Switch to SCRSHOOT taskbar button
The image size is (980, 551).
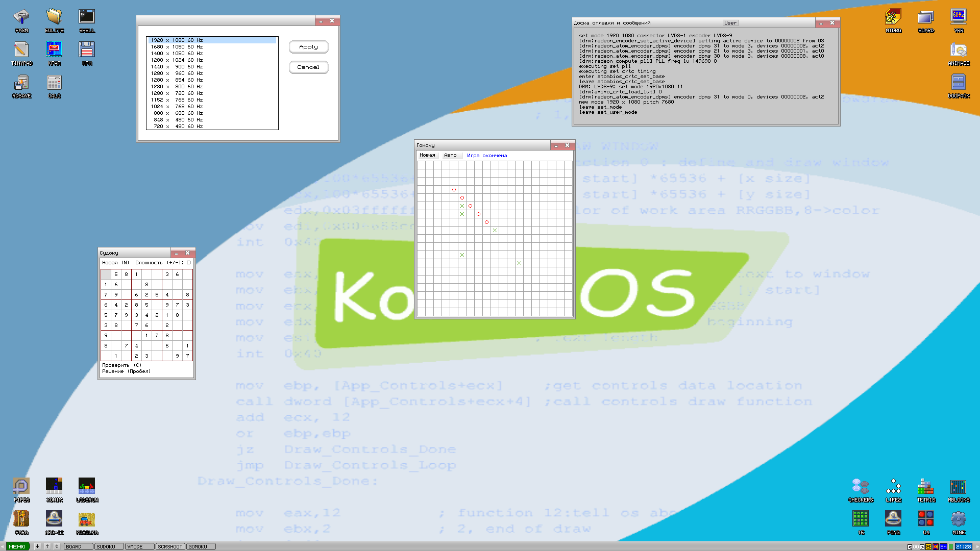[x=170, y=546]
